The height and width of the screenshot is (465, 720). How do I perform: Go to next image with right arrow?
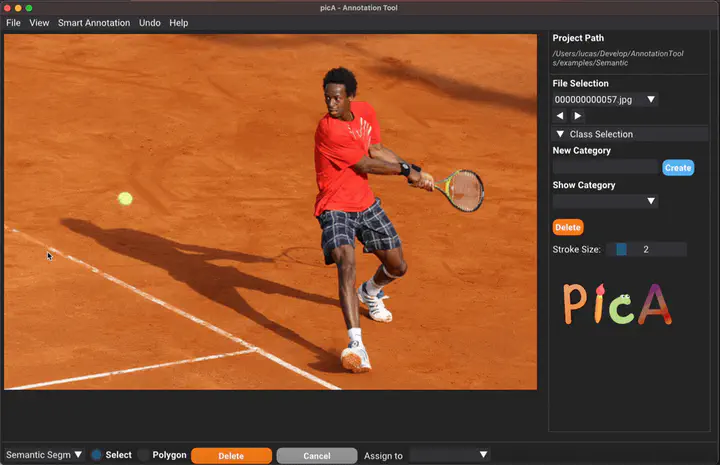(578, 116)
